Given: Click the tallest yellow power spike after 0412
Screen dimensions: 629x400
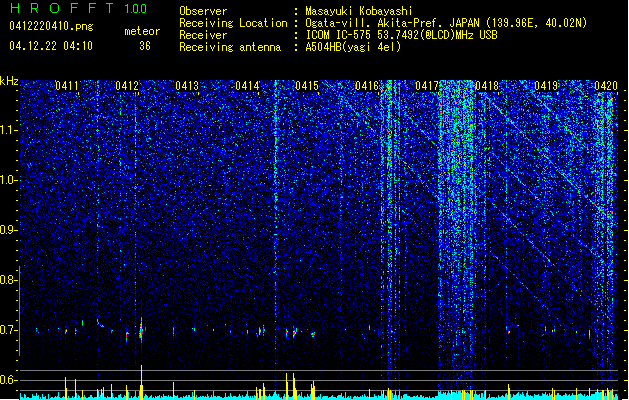Looking at the screenshot, I should click(x=141, y=382).
